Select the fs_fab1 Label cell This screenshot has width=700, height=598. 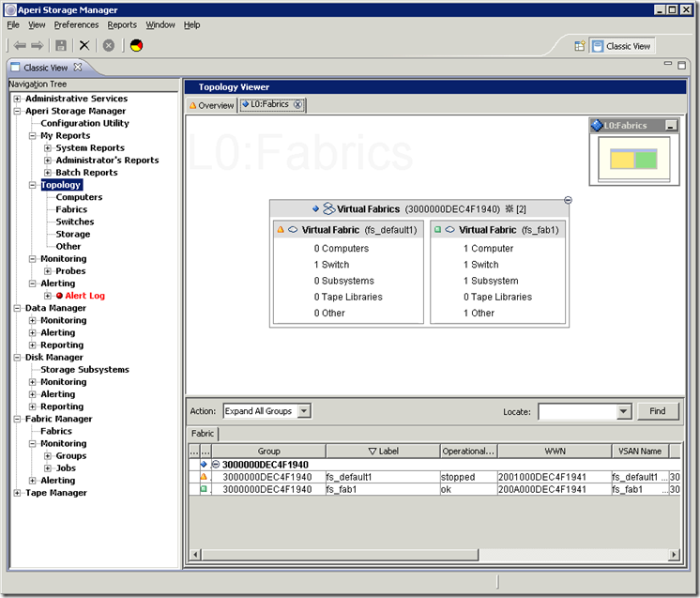coord(383,489)
